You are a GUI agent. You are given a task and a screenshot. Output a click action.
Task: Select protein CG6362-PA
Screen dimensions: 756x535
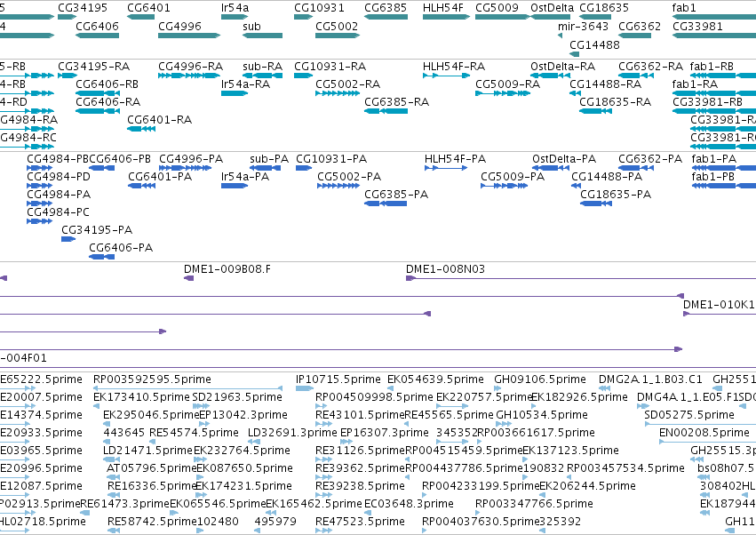click(634, 168)
